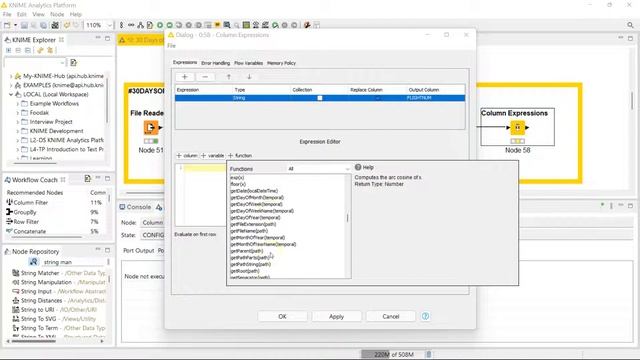Click the add function button
The image size is (640, 360).
[240, 156]
